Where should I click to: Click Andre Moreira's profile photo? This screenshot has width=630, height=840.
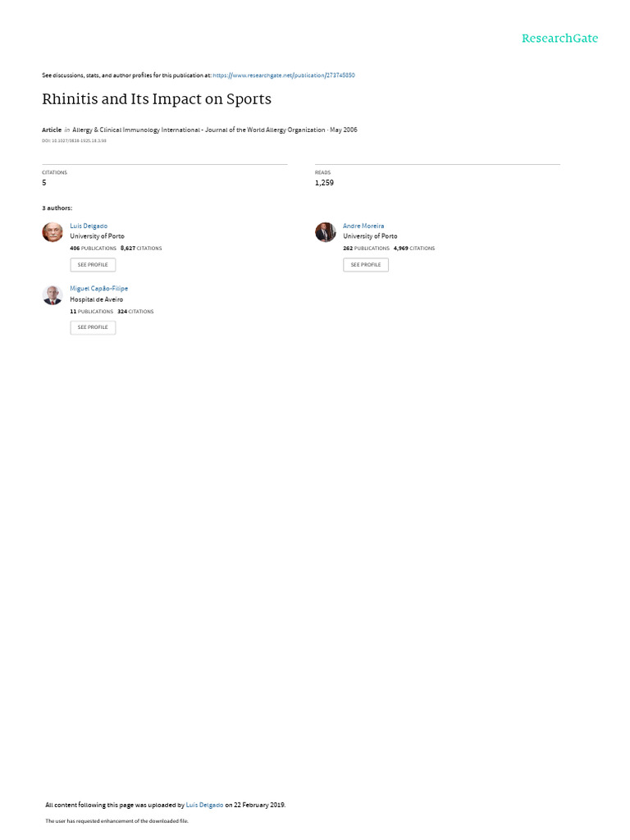(x=325, y=232)
